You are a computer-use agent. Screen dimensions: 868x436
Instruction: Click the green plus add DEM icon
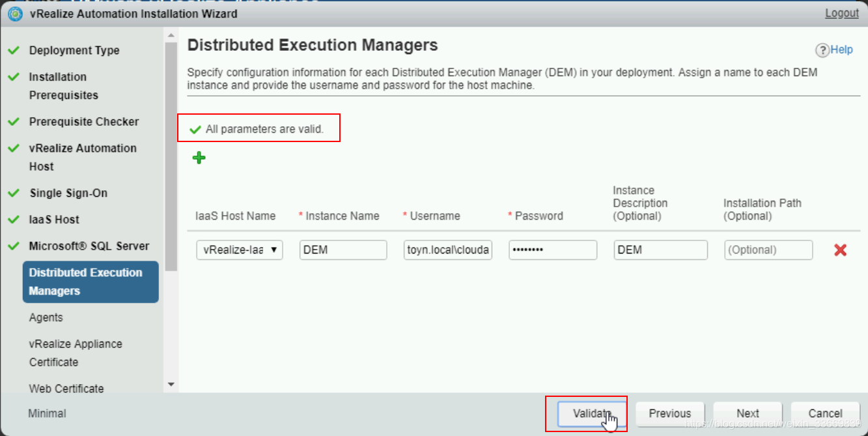coord(199,158)
